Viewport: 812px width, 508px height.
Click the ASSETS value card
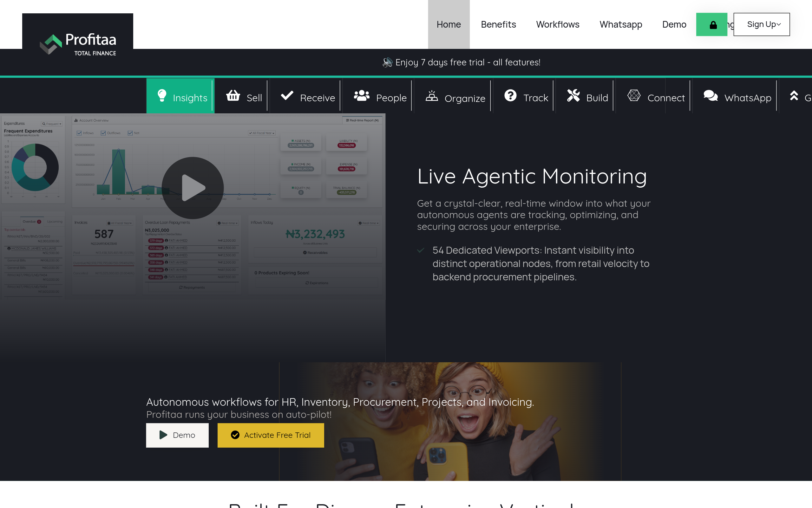click(301, 143)
